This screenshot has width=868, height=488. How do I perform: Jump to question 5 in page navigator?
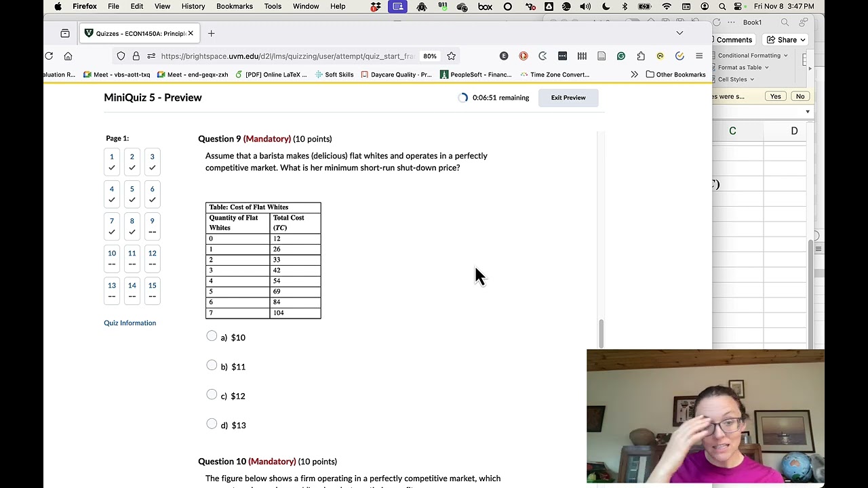[x=132, y=194]
